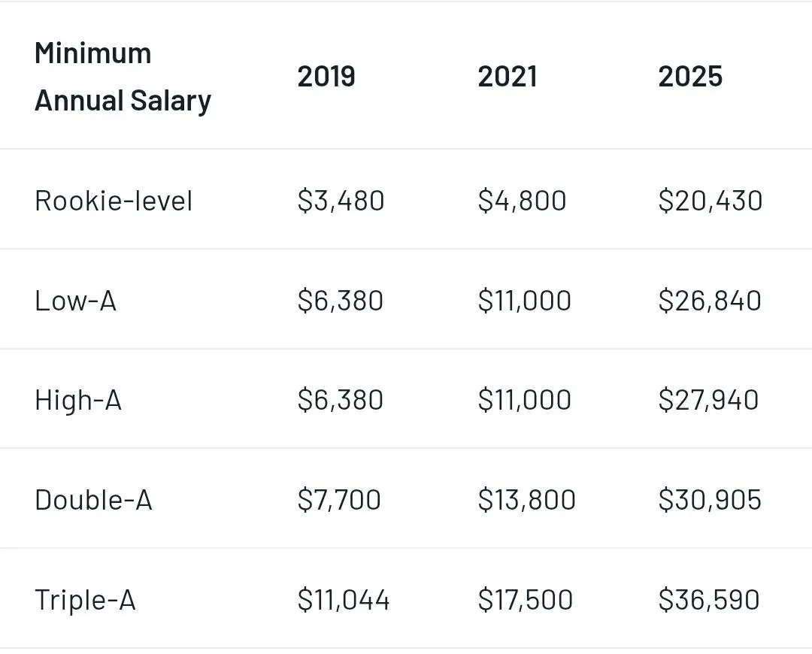812x654 pixels.
Task: Click the $30,905 Double-A 2025 value
Action: tap(710, 500)
